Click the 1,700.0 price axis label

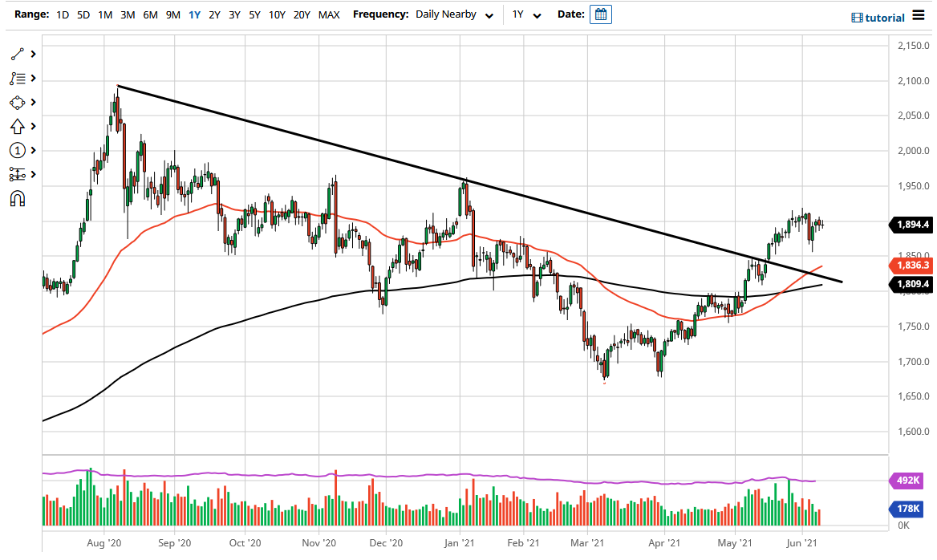pyautogui.click(x=914, y=362)
